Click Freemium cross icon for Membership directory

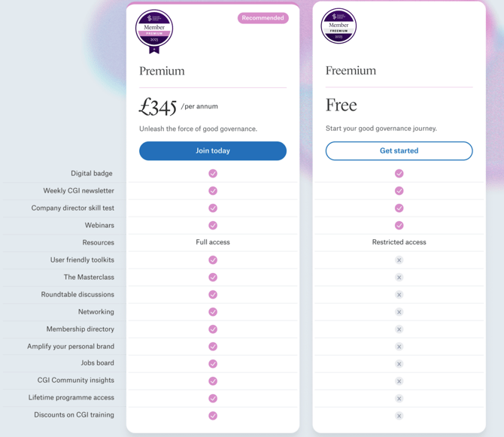[x=399, y=329]
